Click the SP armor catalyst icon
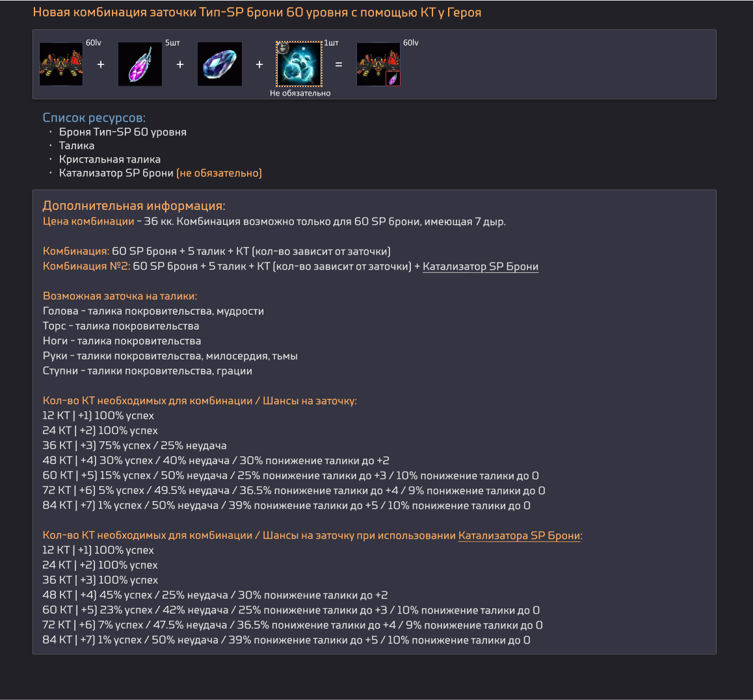753x700 pixels. [x=298, y=64]
